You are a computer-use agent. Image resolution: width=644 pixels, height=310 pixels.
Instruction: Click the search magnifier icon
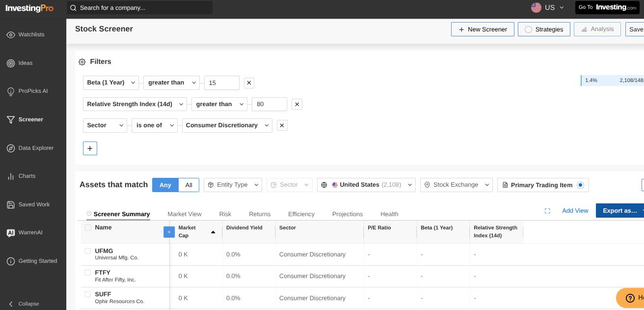(x=73, y=8)
